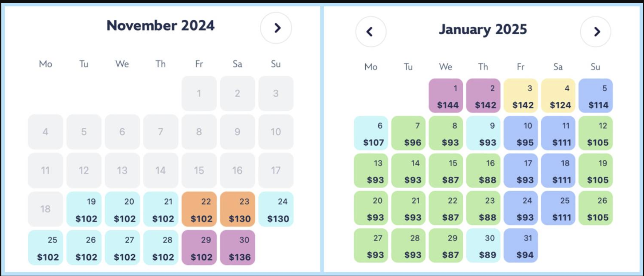
Task: Pick January 15 at $87
Action: [446, 171]
